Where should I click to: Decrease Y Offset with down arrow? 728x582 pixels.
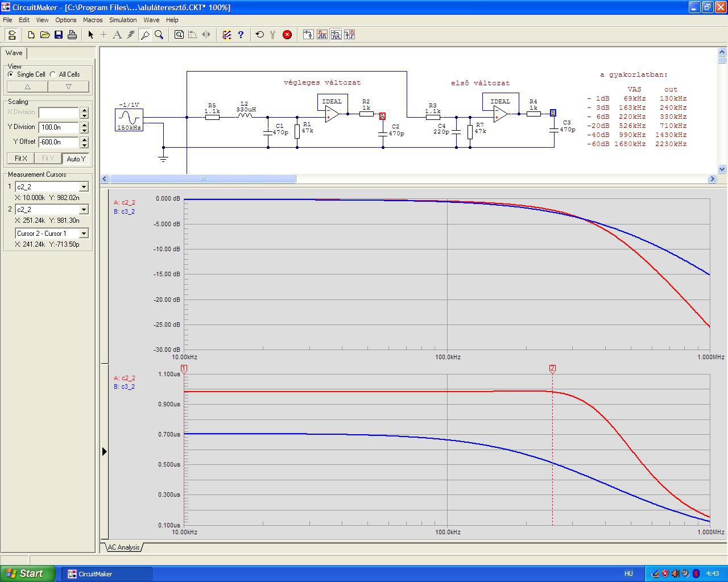(x=84, y=144)
